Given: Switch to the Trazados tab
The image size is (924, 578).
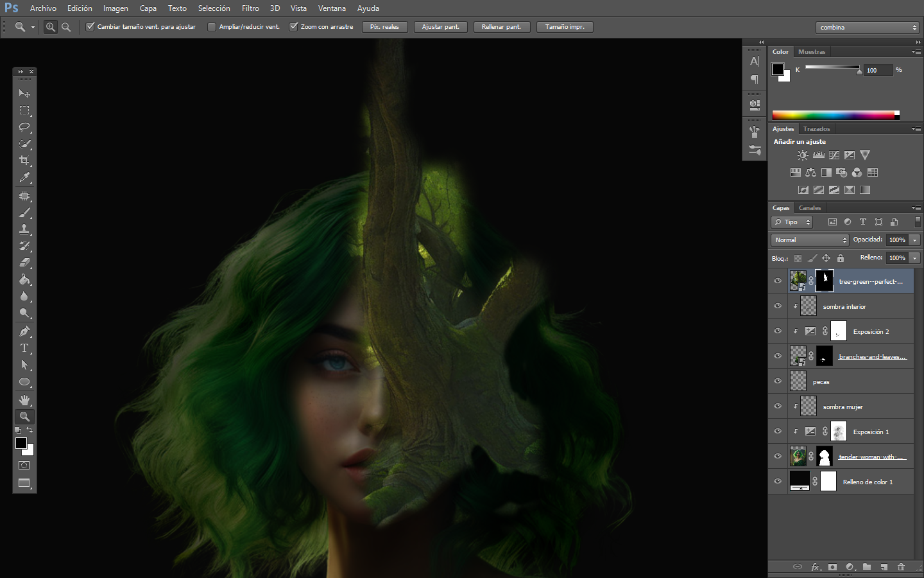Looking at the screenshot, I should (x=816, y=129).
